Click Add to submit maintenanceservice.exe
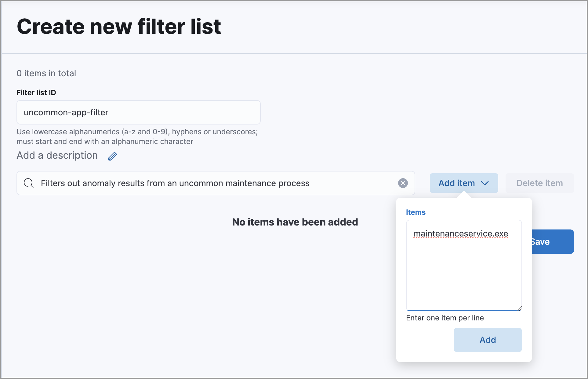 coord(487,340)
